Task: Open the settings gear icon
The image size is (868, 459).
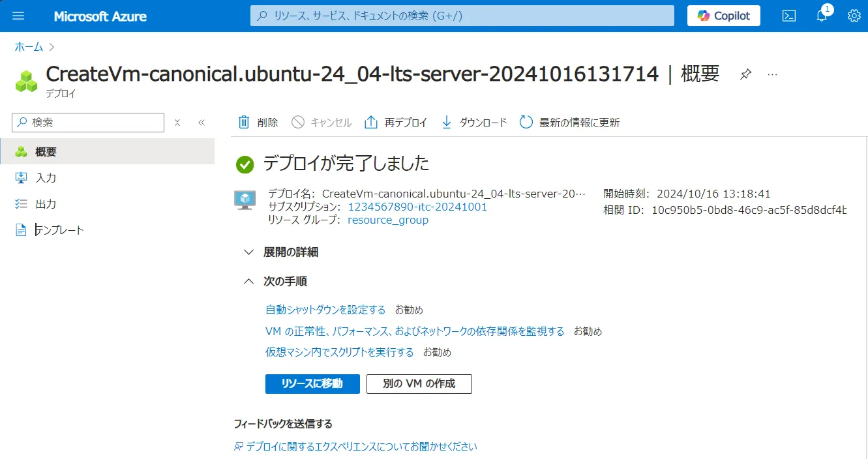Action: tap(854, 16)
